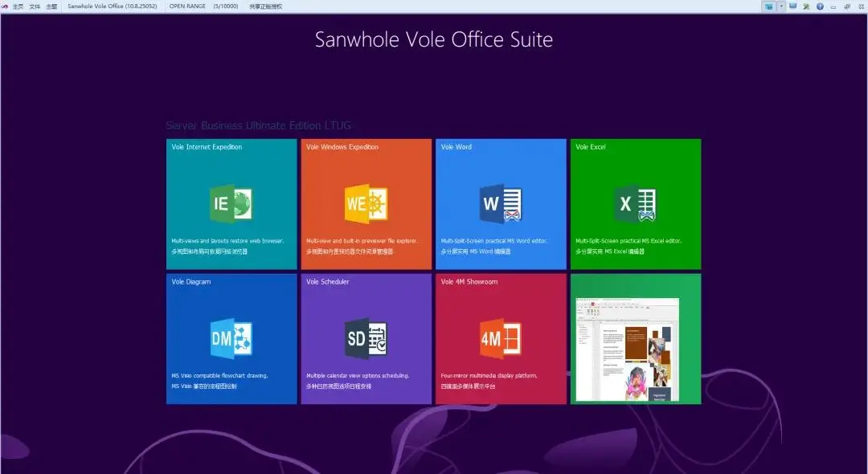Launch Vole Scheduler SD icon
868x474 pixels.
point(366,339)
